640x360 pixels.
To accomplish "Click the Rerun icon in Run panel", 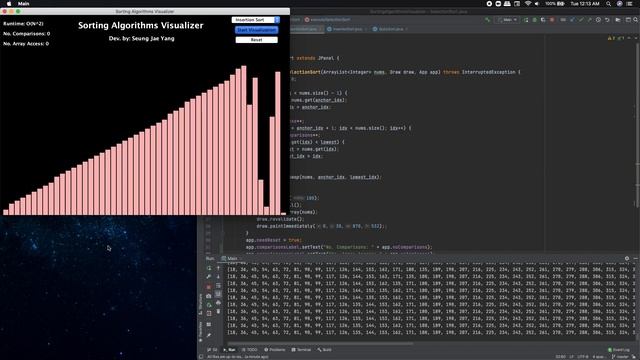I will [x=209, y=268].
